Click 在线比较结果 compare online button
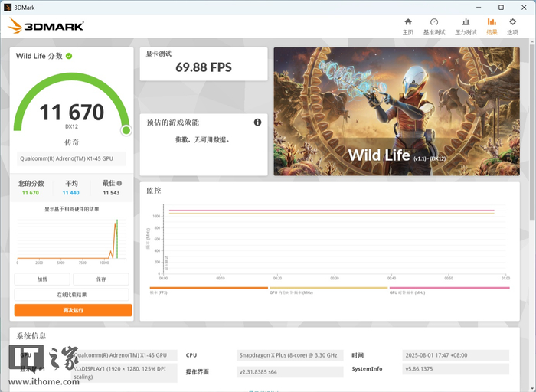 pyautogui.click(x=72, y=295)
